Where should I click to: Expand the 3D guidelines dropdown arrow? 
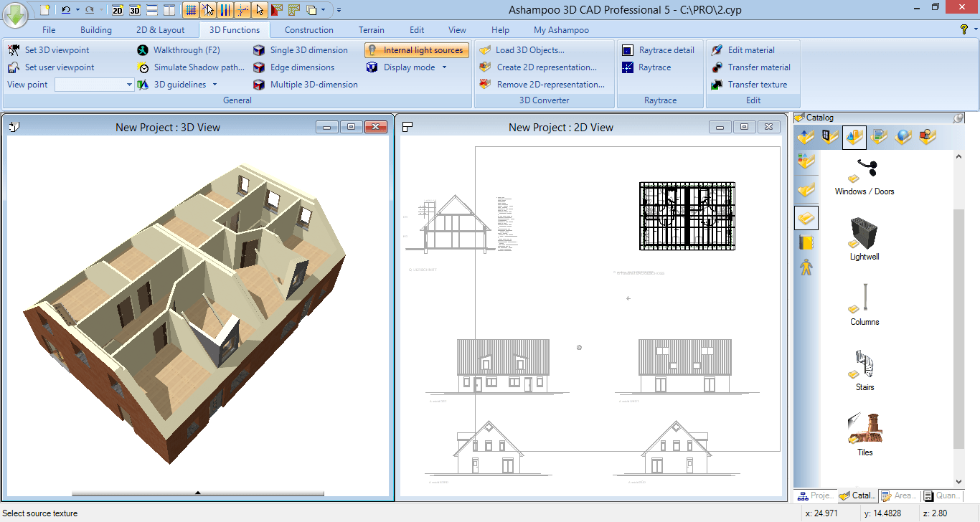click(215, 85)
